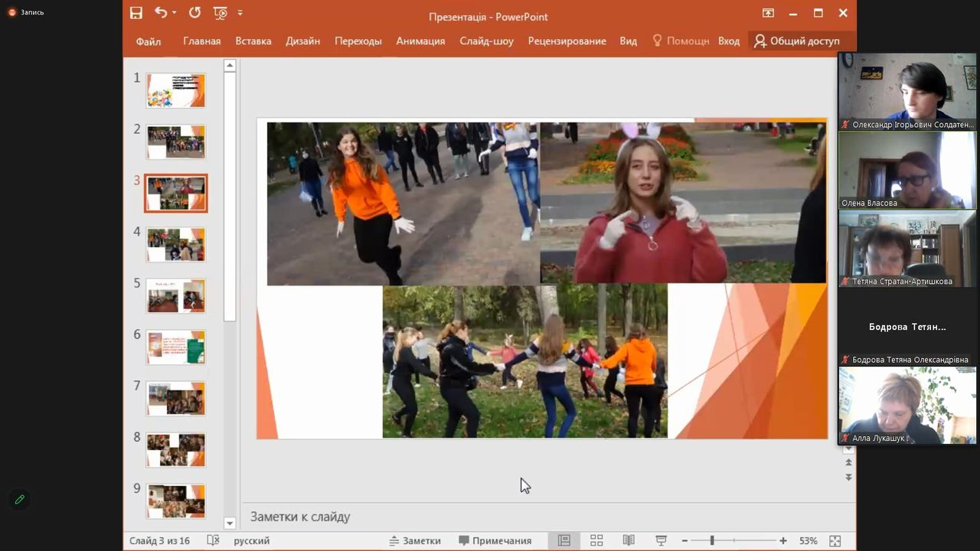Select slide 6 thumbnail
The height and width of the screenshot is (551, 980).
point(176,347)
